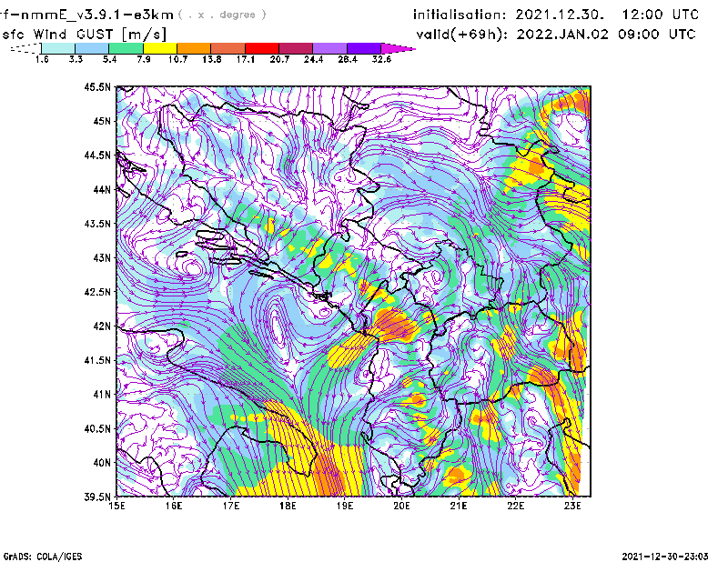Click the 21E longitude label
The image size is (728, 562).
point(459,506)
